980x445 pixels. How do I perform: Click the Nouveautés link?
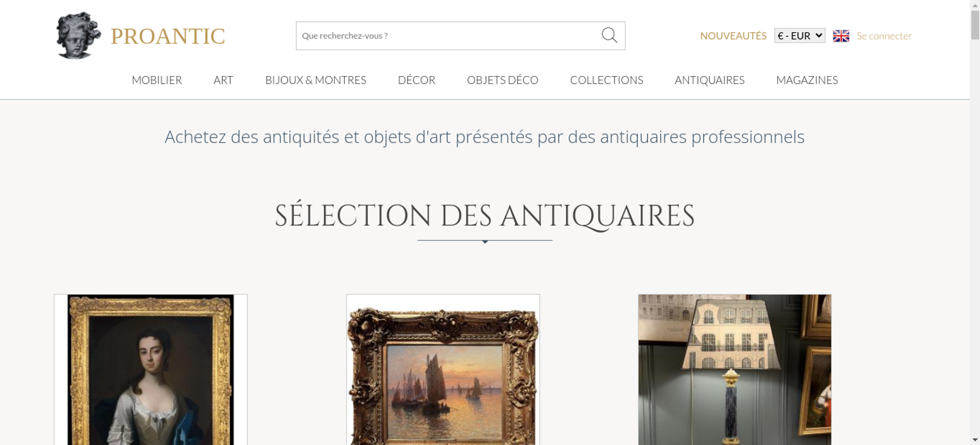point(733,36)
